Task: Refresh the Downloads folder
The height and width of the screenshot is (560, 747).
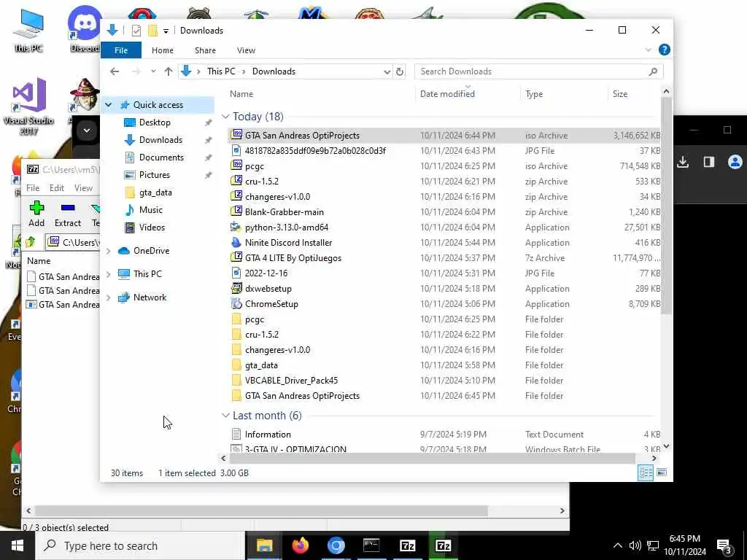Action: point(400,71)
